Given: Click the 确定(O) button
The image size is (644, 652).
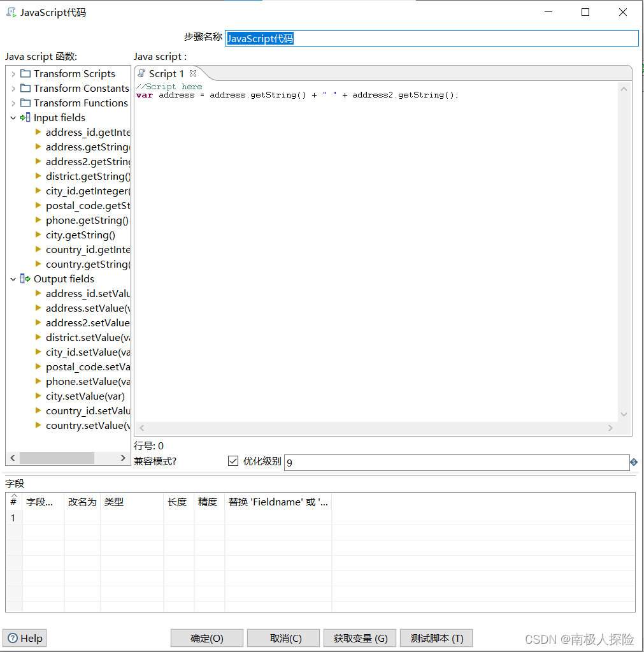Looking at the screenshot, I should tap(207, 638).
